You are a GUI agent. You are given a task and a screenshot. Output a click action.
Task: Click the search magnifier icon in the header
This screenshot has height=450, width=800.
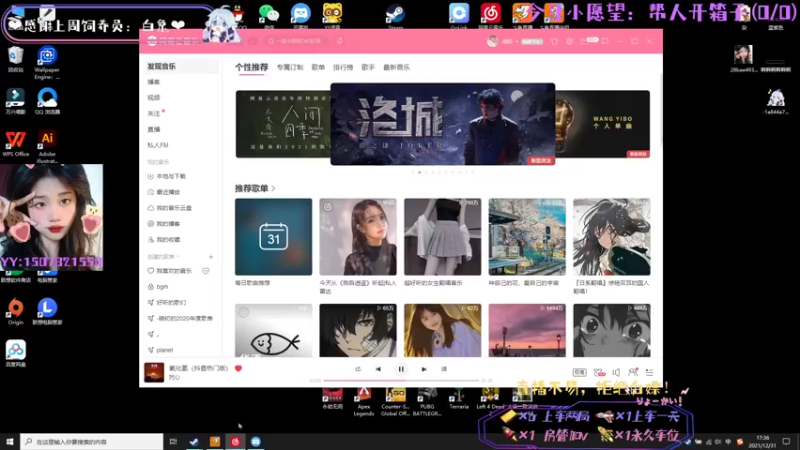[x=271, y=41]
